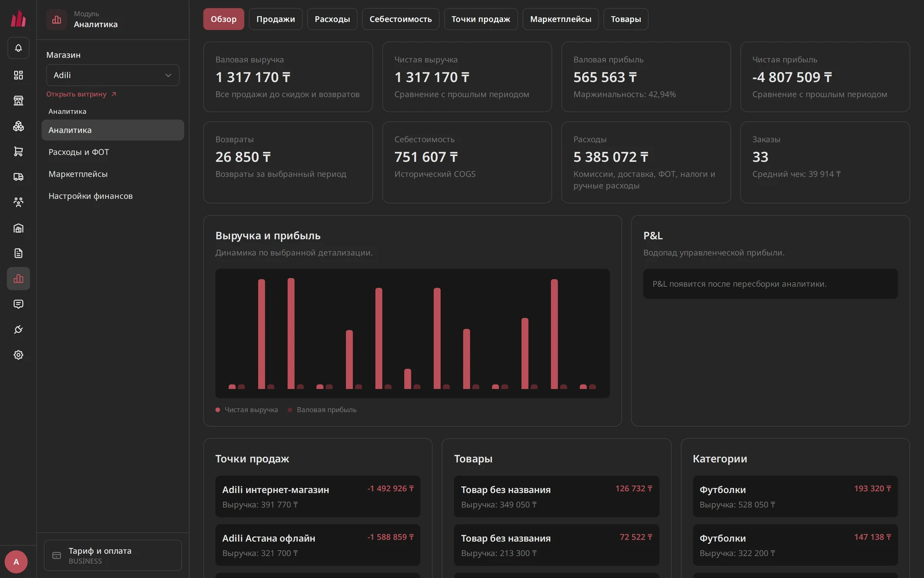The image size is (924, 578).
Task: Open the shopping cart icon in the sidebar
Action: point(18,152)
